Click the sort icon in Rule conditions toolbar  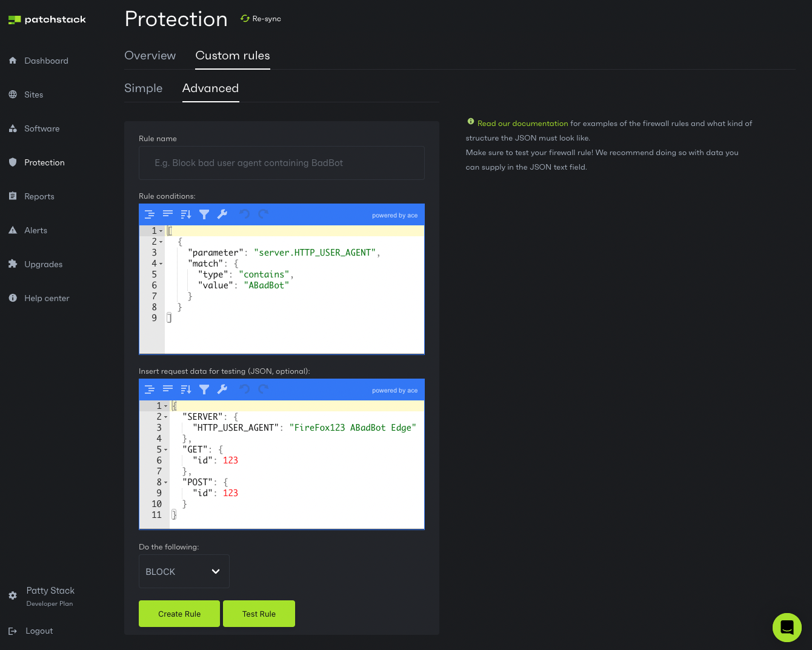tap(186, 214)
